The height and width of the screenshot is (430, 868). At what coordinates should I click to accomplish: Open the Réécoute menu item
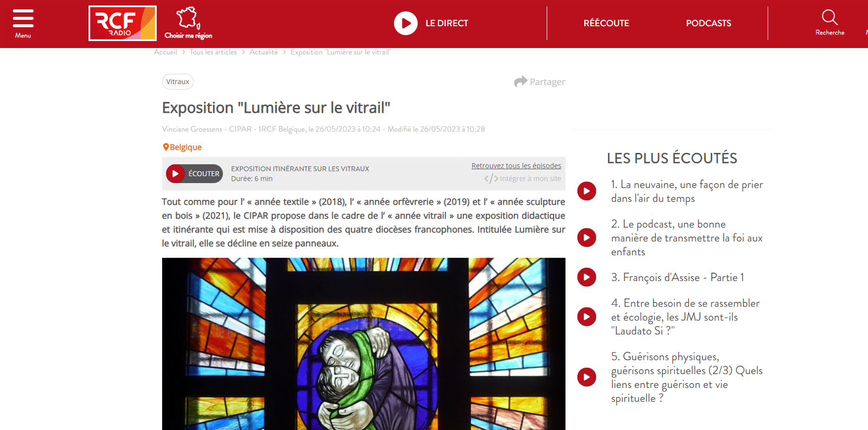(606, 23)
